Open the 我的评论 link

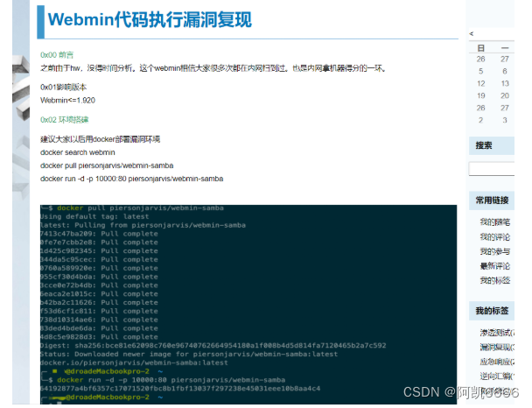(495, 236)
